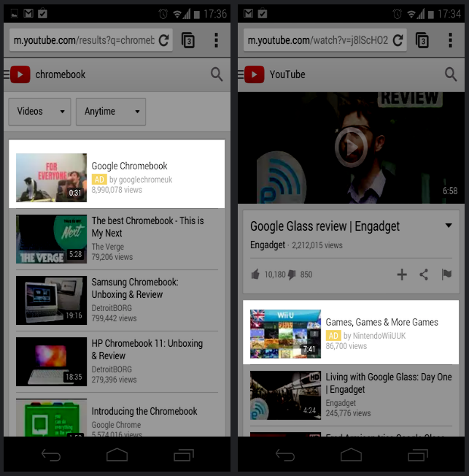Reload the chromebook results page in left phone
Viewport: 469px width, 476px height.
(x=164, y=40)
